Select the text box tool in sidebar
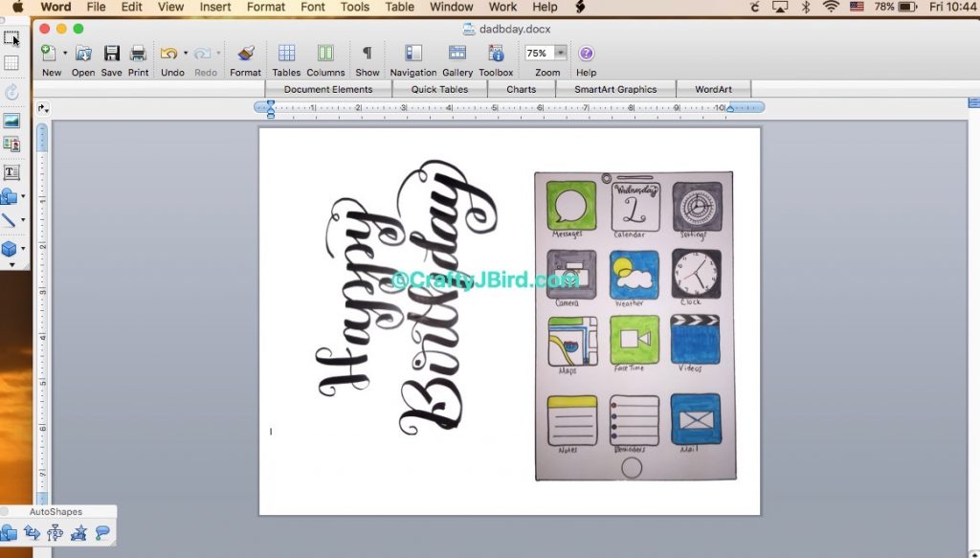Viewport: 980px width, 558px height. click(x=11, y=172)
